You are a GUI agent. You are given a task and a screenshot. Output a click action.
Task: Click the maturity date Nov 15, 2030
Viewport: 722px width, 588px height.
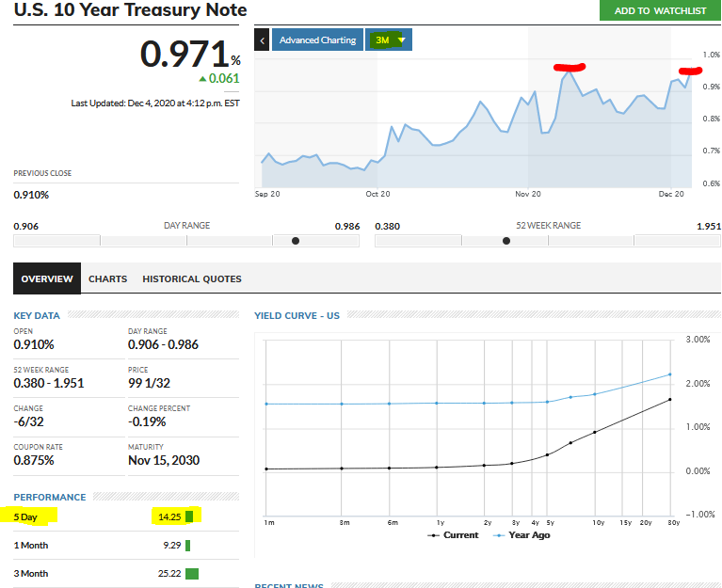click(164, 461)
